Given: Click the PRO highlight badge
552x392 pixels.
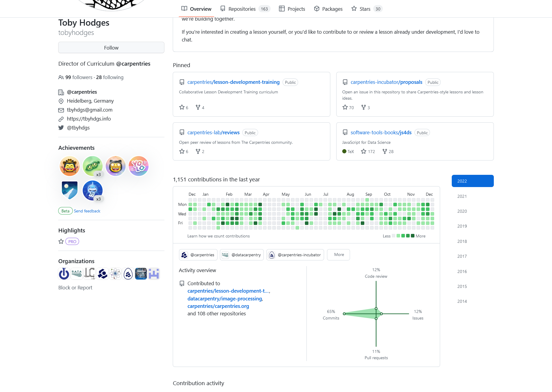Looking at the screenshot, I should (x=72, y=242).
